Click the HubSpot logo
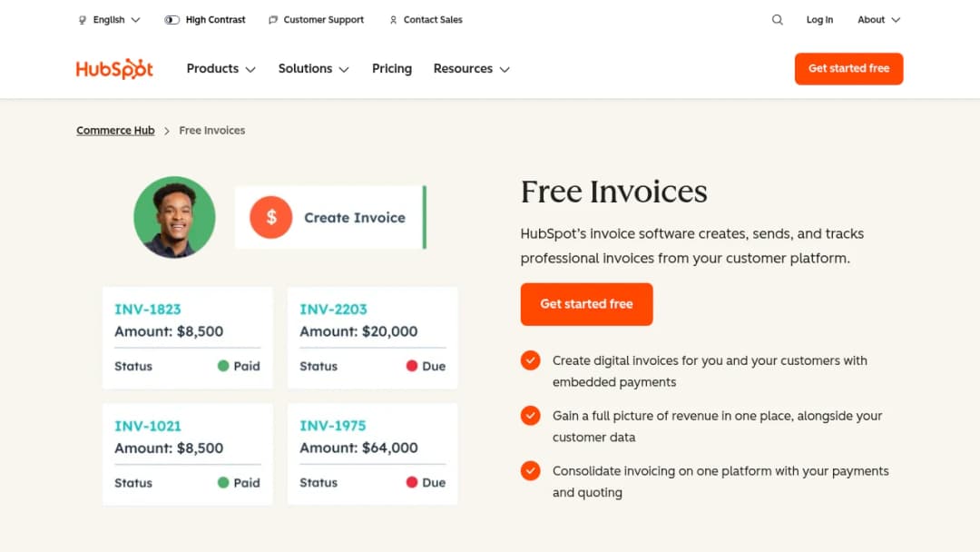Image resolution: width=980 pixels, height=552 pixels. [x=114, y=69]
